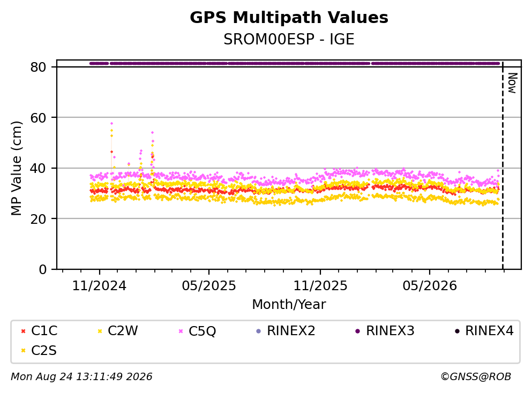Click the ©GNSS@ROB copyright text

(476, 377)
